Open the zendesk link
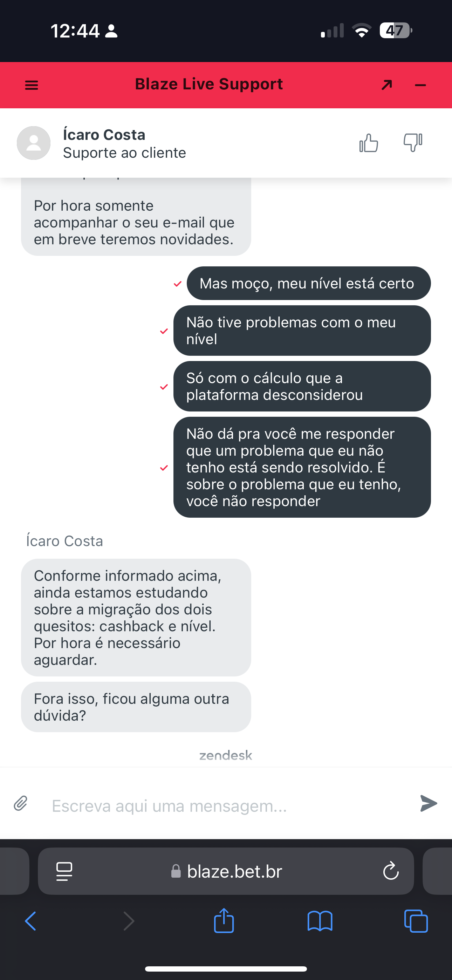The height and width of the screenshot is (980, 452). coord(226,755)
